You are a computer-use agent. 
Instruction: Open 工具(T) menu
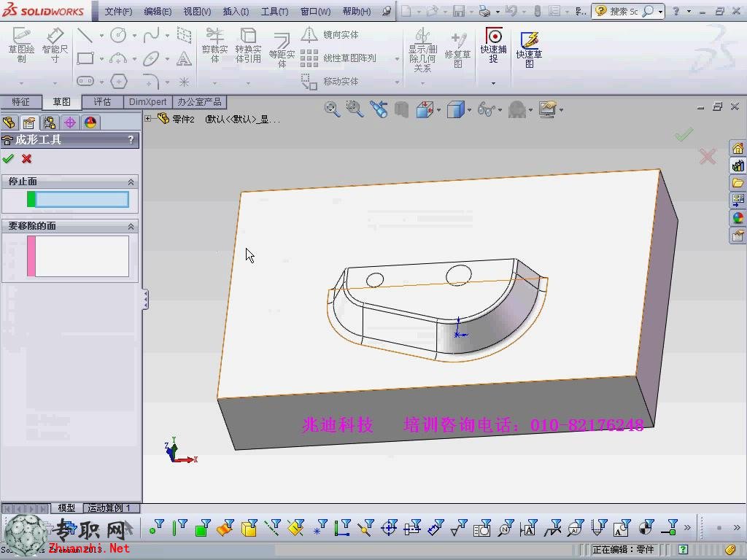[274, 11]
